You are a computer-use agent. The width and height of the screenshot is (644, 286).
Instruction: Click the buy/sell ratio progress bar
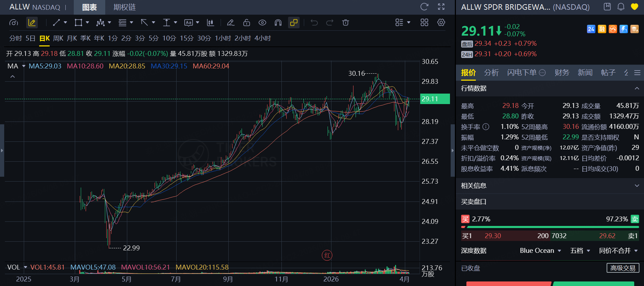pos(550,227)
